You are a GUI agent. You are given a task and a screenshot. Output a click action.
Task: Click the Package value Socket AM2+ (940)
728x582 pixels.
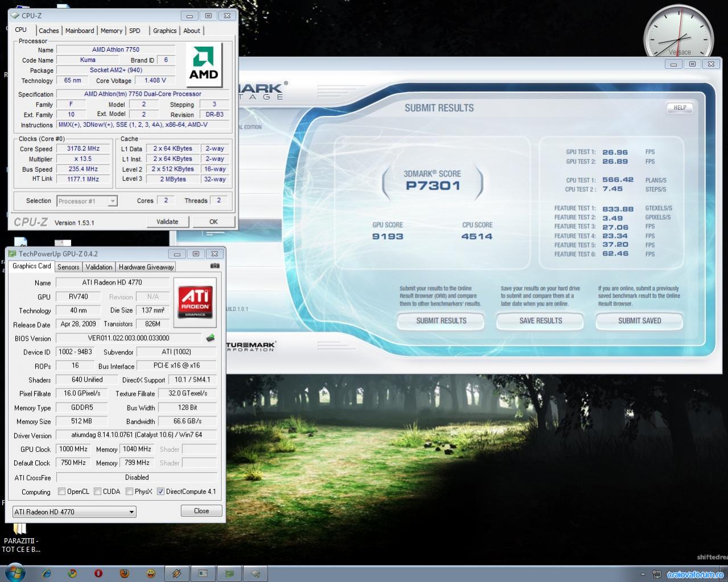(x=116, y=70)
